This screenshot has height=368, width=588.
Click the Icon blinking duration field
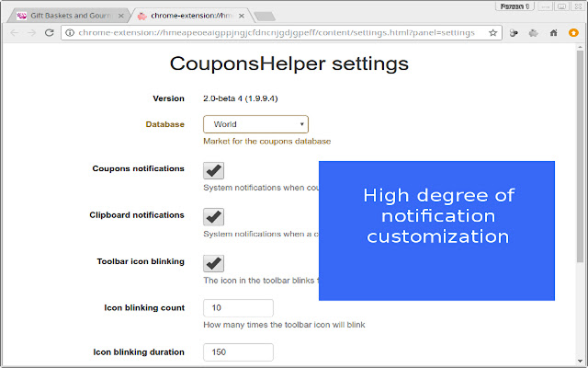(x=238, y=352)
